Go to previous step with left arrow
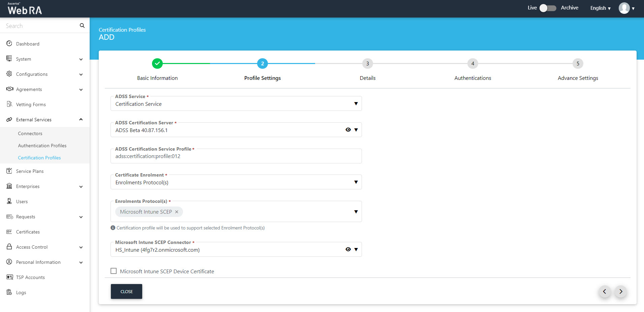This screenshot has height=312, width=644. click(605, 291)
